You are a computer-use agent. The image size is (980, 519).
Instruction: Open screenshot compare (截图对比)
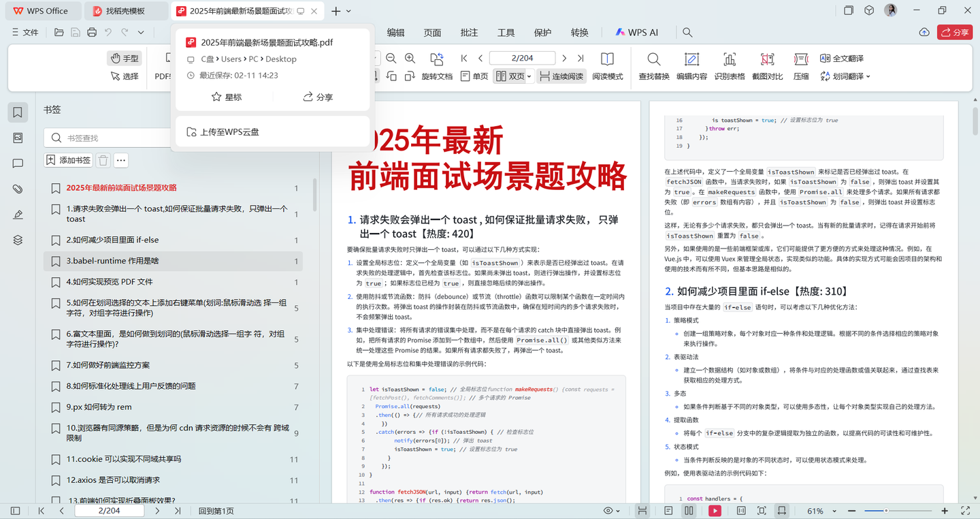coord(768,67)
